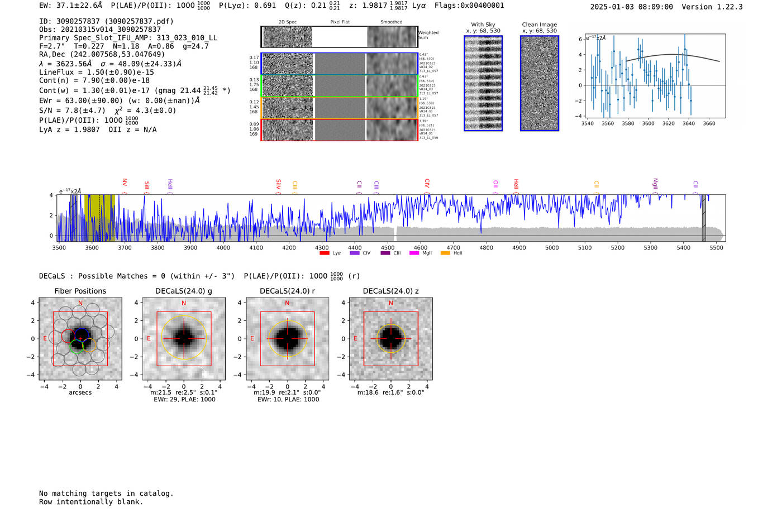Click the "No matching targets in catalog." text

coord(106,493)
